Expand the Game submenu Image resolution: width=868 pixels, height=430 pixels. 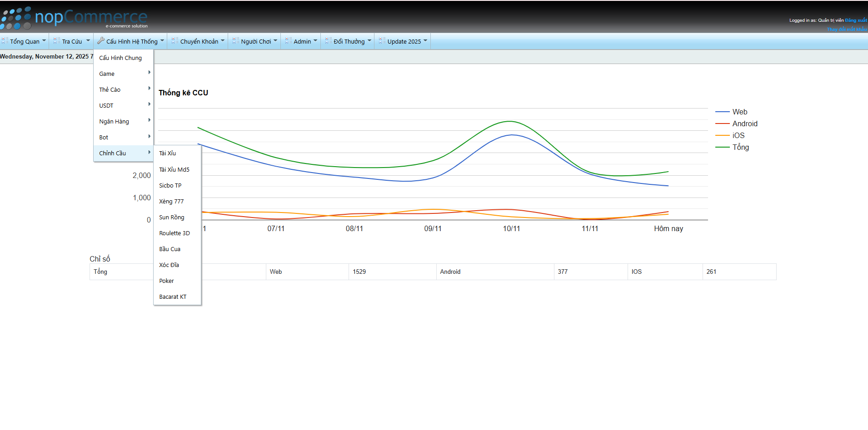tap(123, 74)
